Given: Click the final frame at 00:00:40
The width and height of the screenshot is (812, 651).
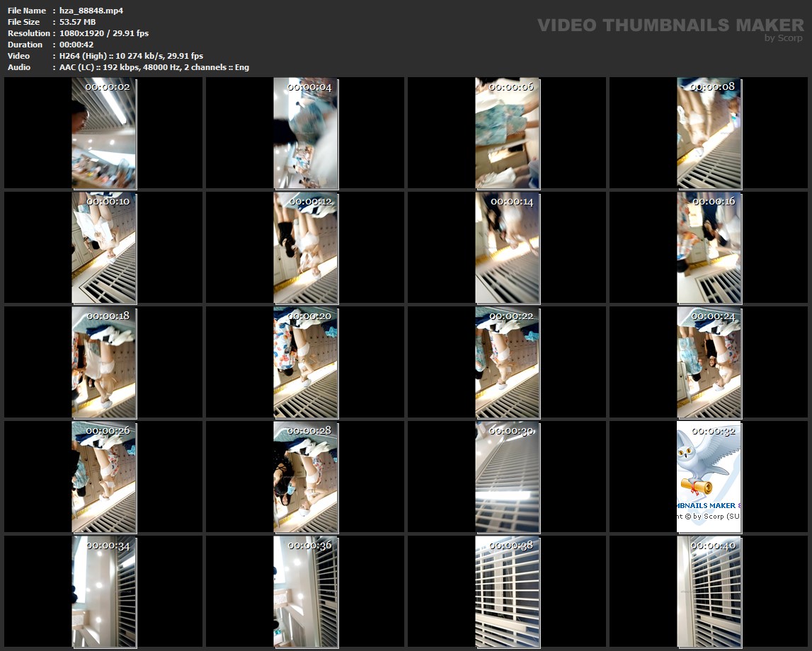Looking at the screenshot, I should [709, 592].
